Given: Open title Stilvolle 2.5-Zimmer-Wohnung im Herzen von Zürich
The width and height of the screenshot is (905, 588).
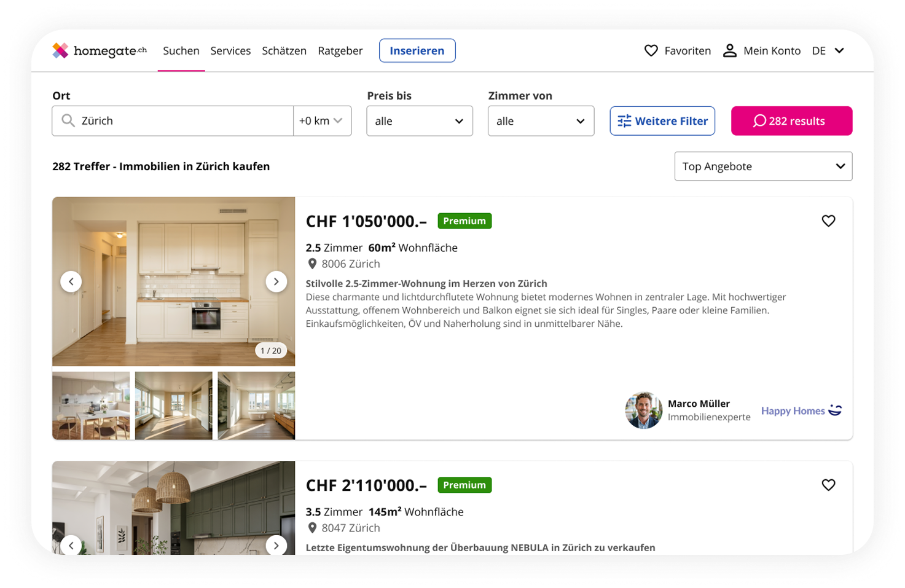Looking at the screenshot, I should pyautogui.click(x=426, y=283).
